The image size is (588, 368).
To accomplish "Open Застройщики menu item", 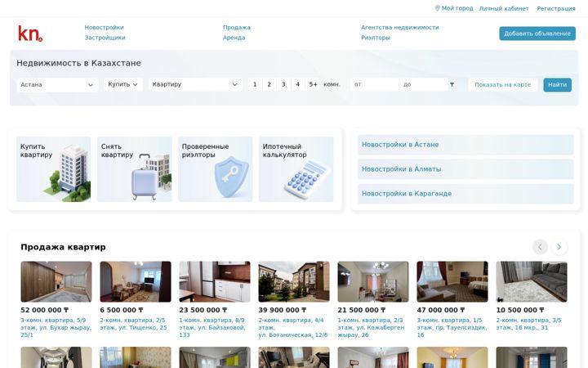I will [x=105, y=38].
